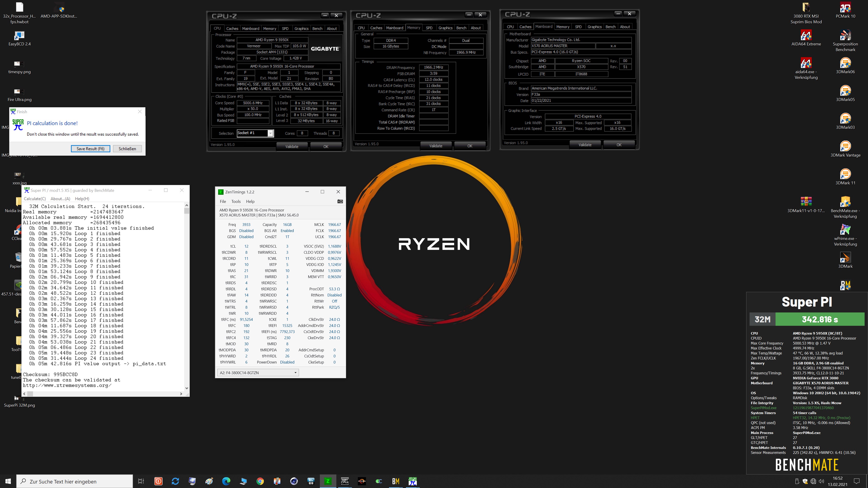Image resolution: width=868 pixels, height=488 pixels.
Task: Open the Help menu in ZenTimings
Action: (250, 201)
